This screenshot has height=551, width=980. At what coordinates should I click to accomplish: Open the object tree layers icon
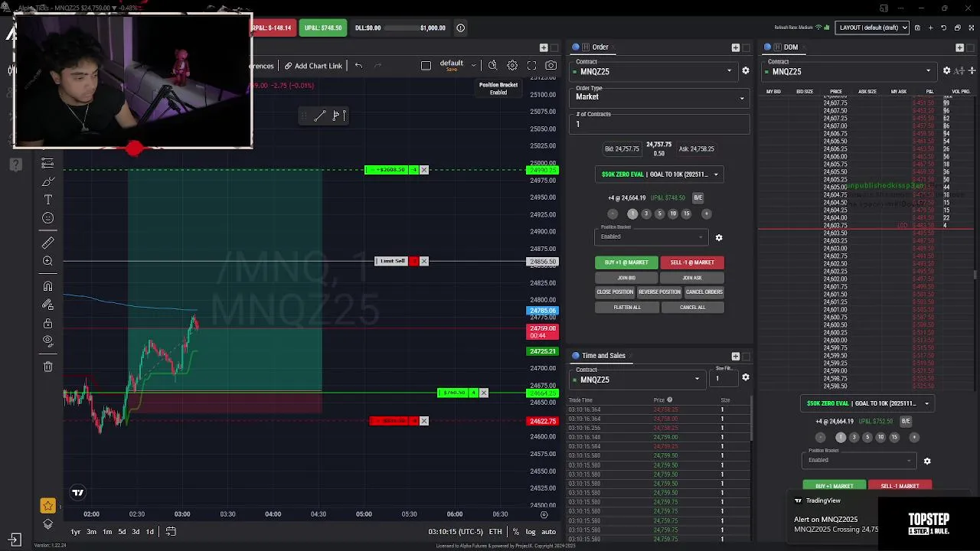pyautogui.click(x=48, y=524)
